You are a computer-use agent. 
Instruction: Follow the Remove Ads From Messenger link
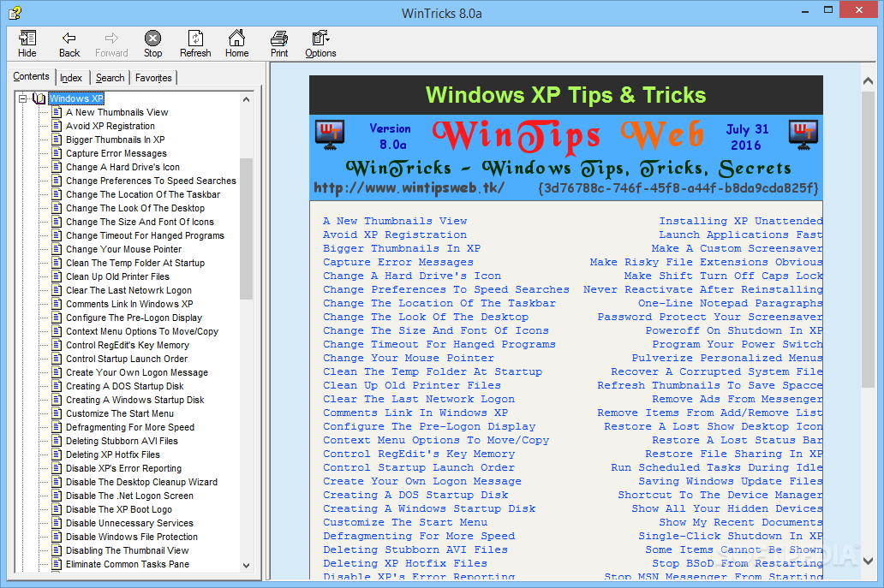tap(737, 399)
